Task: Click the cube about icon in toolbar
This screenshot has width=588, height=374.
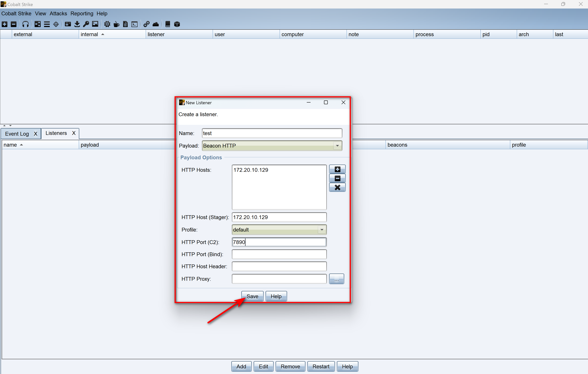Action: tap(177, 24)
